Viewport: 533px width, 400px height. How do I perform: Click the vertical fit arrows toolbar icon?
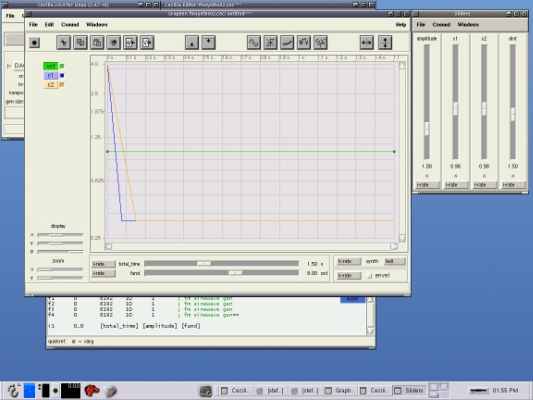click(385, 42)
